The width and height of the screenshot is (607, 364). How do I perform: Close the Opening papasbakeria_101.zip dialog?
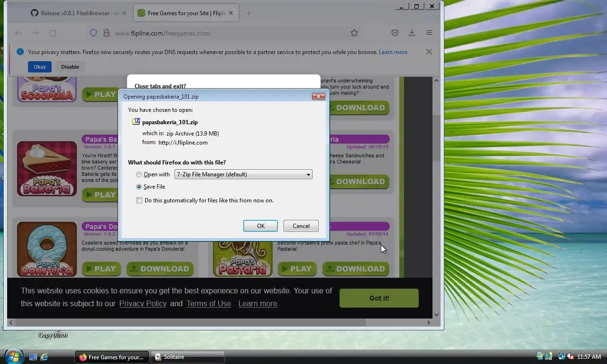click(318, 96)
